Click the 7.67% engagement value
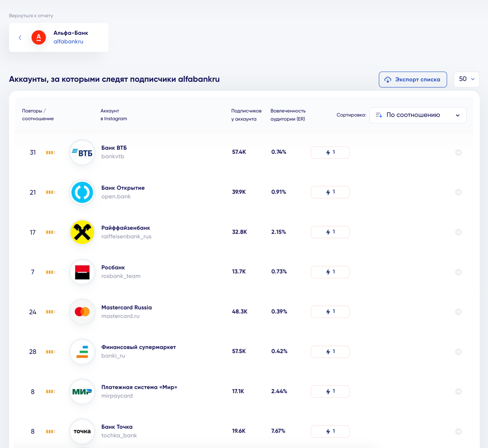The image size is (488, 448). coord(278,431)
